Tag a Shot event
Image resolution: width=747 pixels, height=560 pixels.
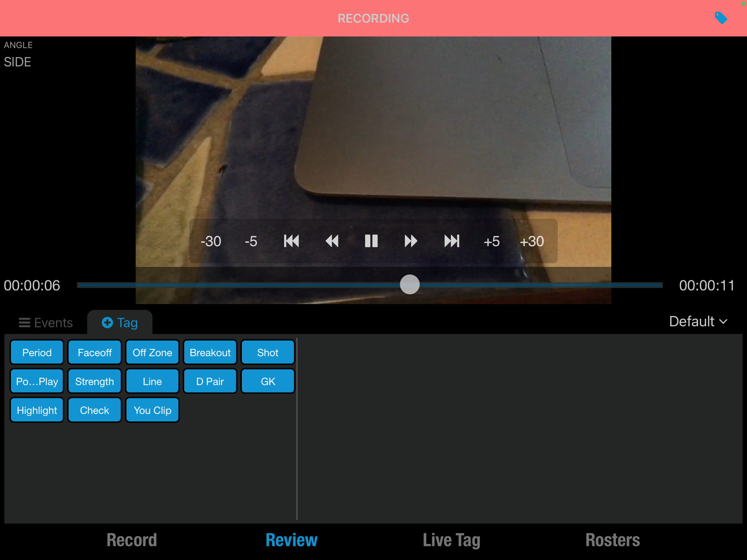[x=268, y=352]
